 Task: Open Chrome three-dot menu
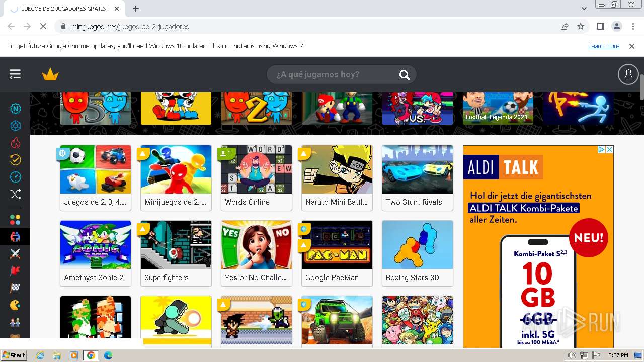(x=633, y=26)
